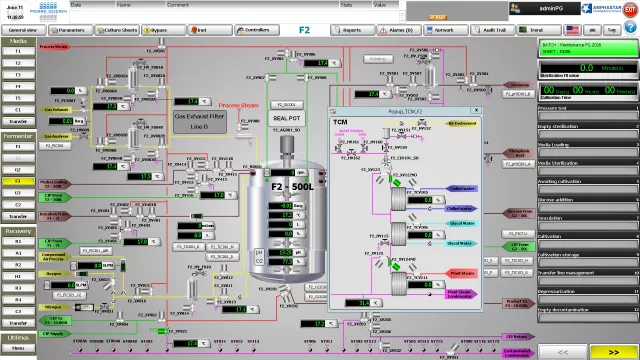Open the Parameters screen
The height and width of the screenshot is (360, 640).
70,30
